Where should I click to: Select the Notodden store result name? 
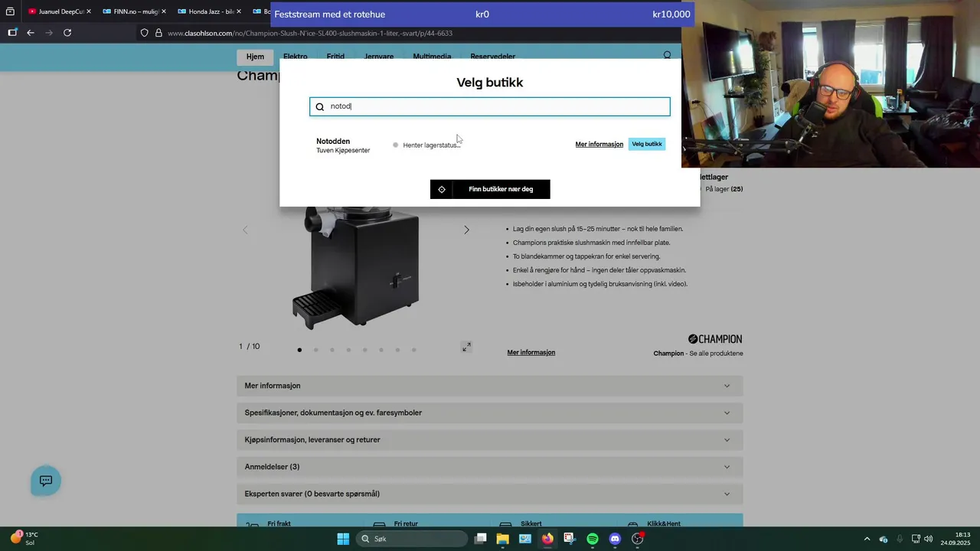[x=333, y=142]
